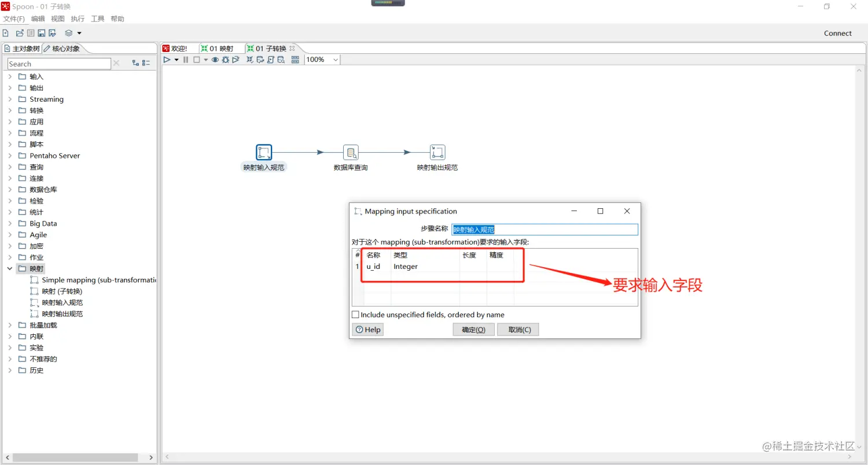The image size is (868, 465).
Task: Collapse the 映射 folder
Action: [x=10, y=268]
